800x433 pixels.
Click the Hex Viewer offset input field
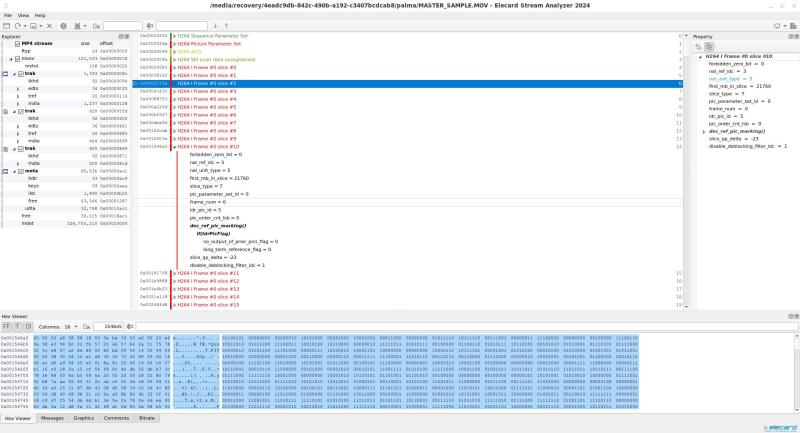coord(108,326)
